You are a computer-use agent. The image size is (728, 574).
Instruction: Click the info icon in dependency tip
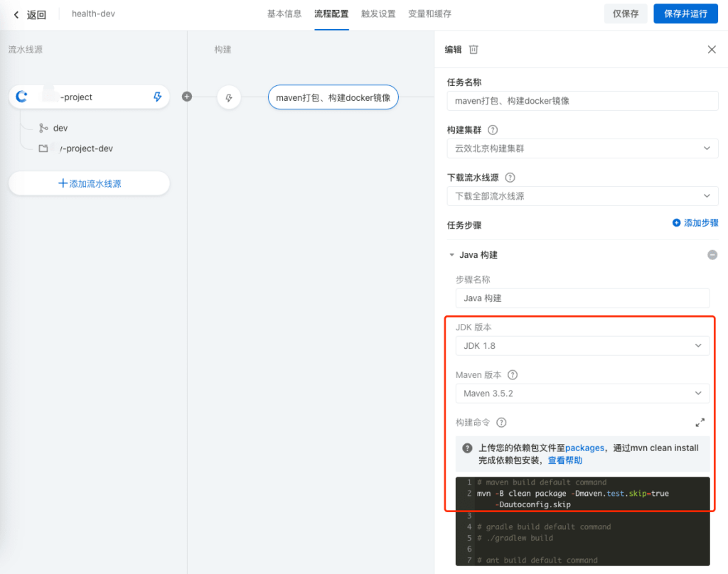click(x=467, y=448)
